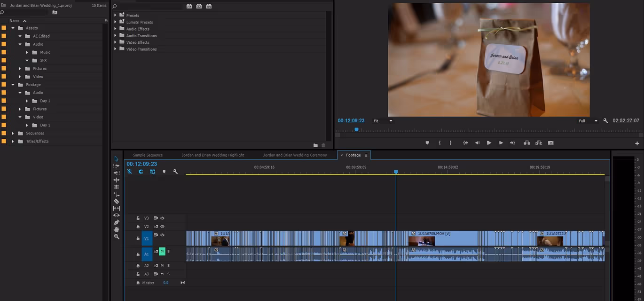Create new custom bin in Effects panel
The image size is (644, 301).
(315, 145)
